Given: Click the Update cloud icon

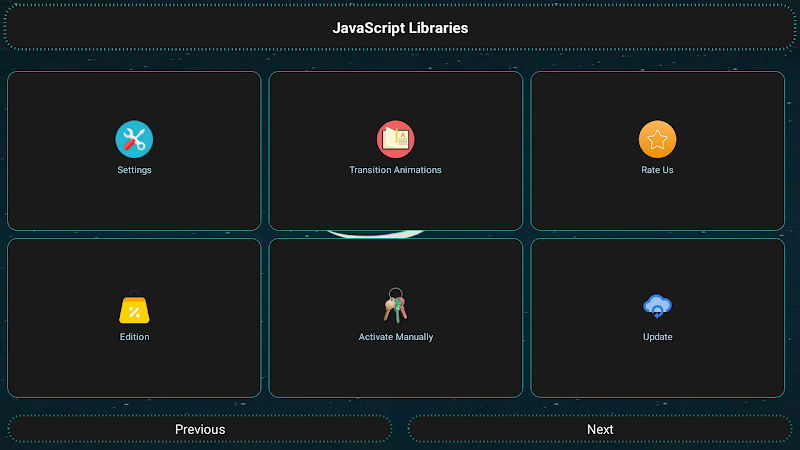Looking at the screenshot, I should pos(657,306).
